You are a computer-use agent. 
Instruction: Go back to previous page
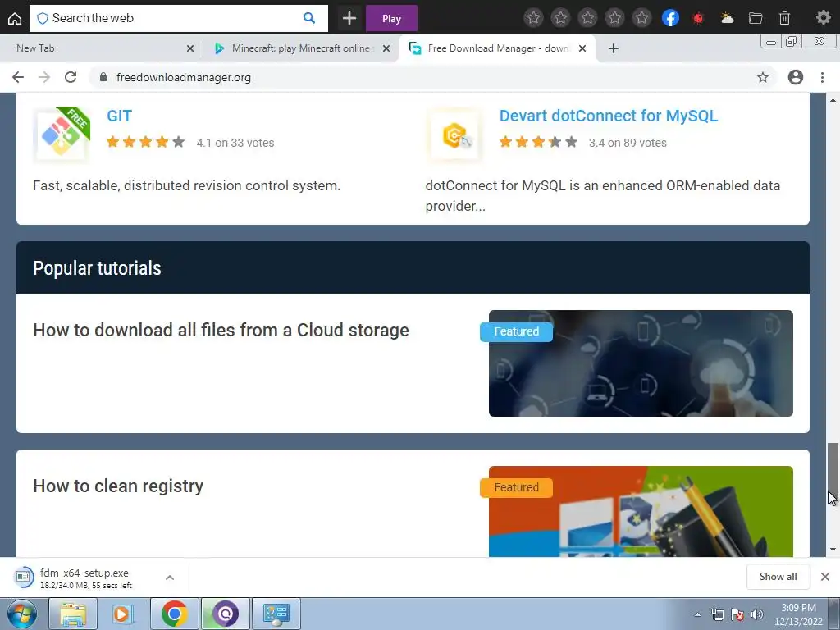(18, 77)
